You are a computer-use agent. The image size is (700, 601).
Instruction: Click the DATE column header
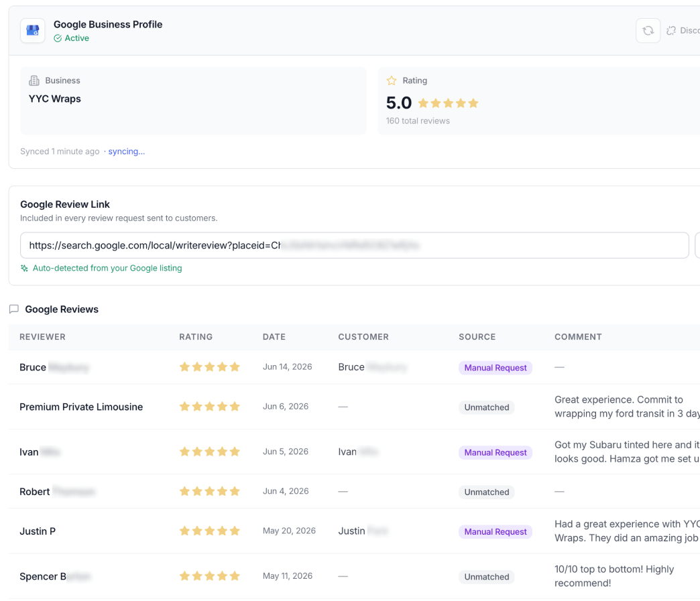pyautogui.click(x=274, y=337)
